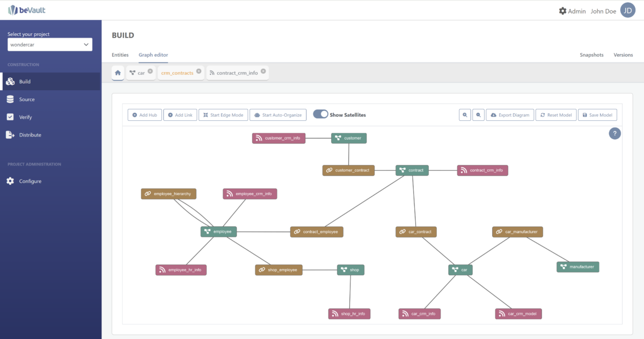Switch to the Entities tab

tap(120, 55)
